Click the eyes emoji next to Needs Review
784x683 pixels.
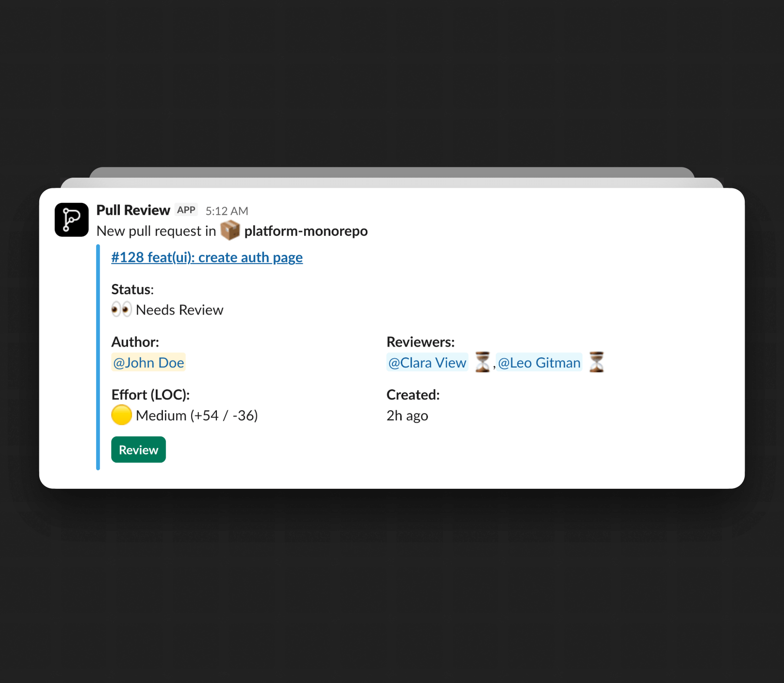[121, 309]
